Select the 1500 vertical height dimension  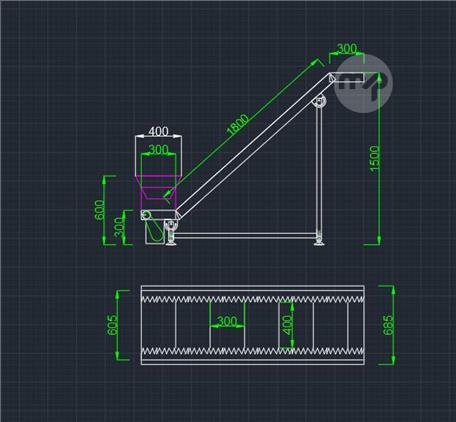(x=375, y=159)
